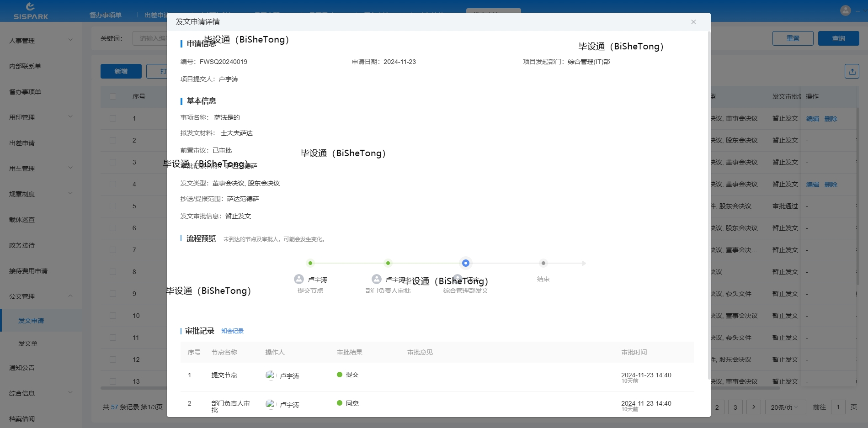Click 卢宇涛 avatar on 部门负责人审批 step
Viewport: 868px width, 428px height.
click(377, 279)
